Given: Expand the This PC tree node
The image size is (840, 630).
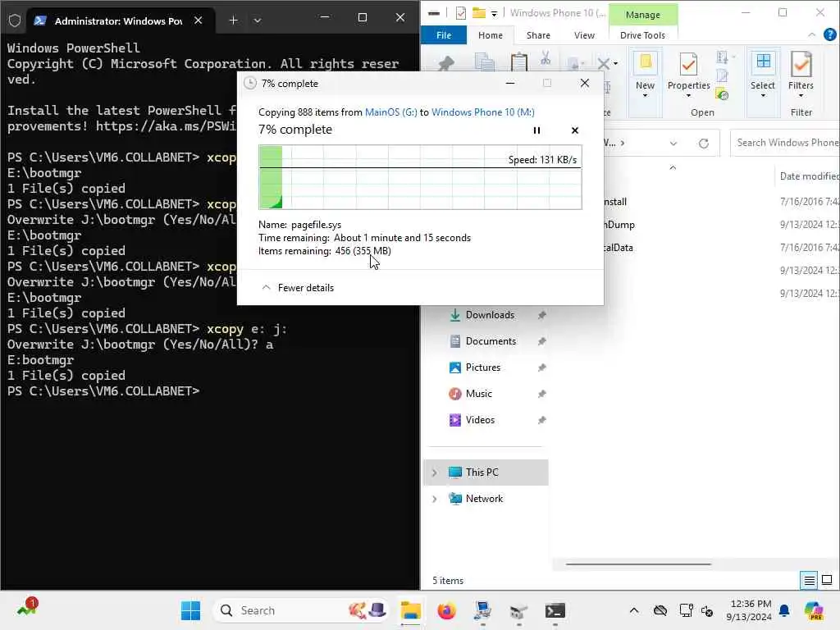Looking at the screenshot, I should point(434,472).
